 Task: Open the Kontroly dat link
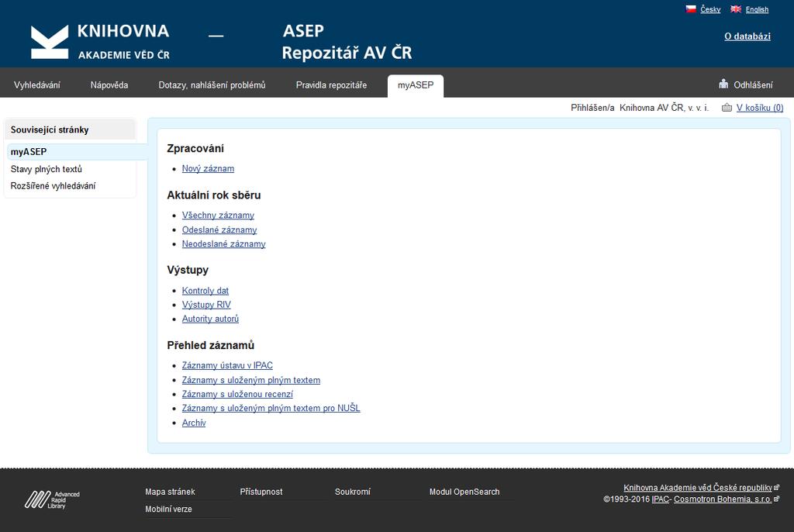(x=205, y=290)
